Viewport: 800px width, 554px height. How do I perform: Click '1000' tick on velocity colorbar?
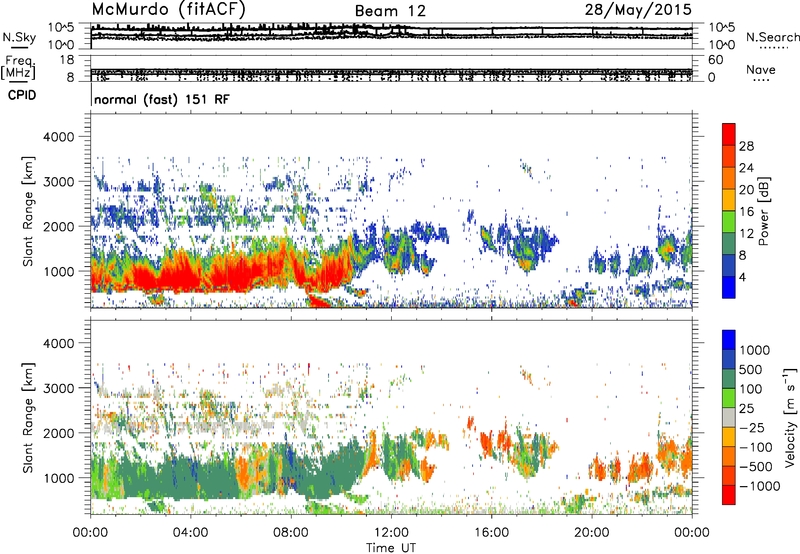point(755,350)
